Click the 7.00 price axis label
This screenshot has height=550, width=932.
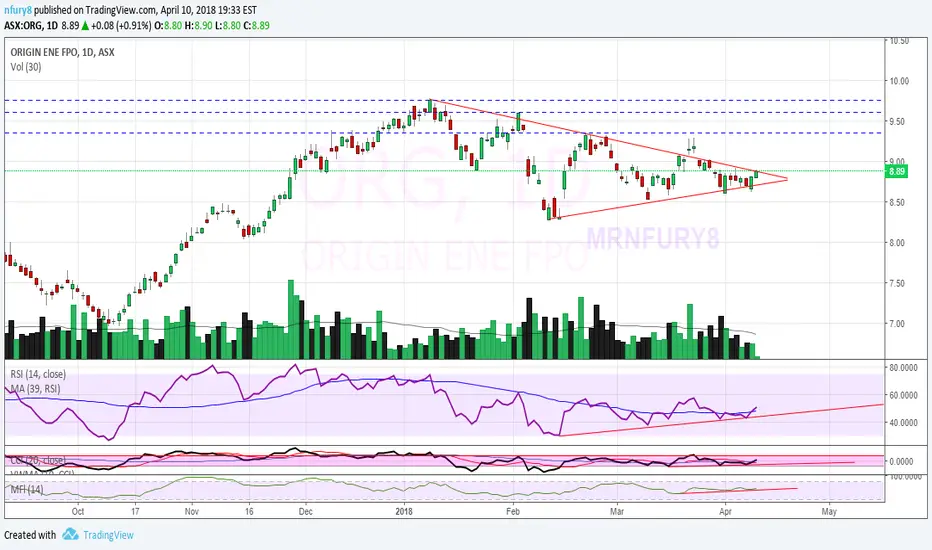[x=899, y=323]
